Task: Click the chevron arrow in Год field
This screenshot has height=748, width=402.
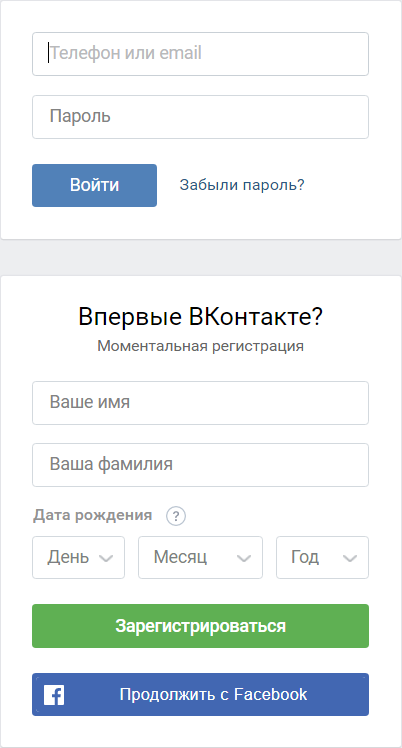Action: click(350, 558)
